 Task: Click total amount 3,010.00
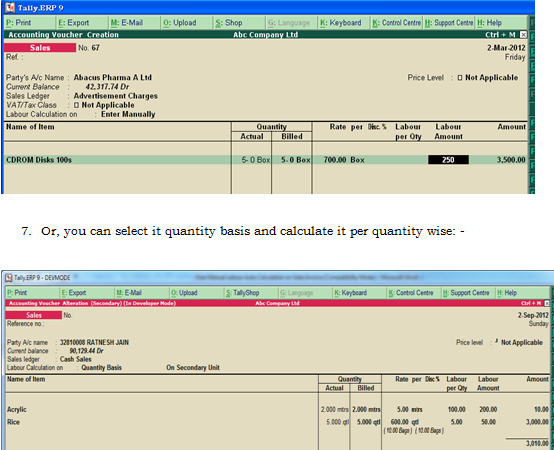coord(537,444)
